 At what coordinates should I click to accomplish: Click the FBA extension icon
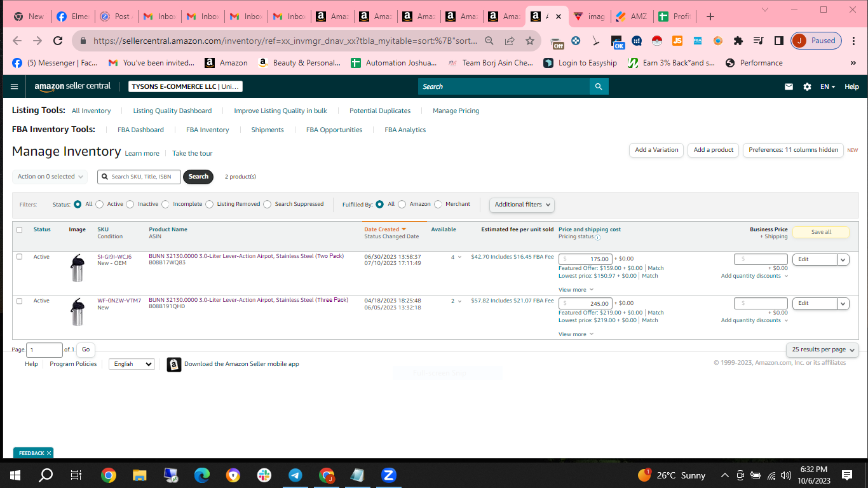point(698,41)
